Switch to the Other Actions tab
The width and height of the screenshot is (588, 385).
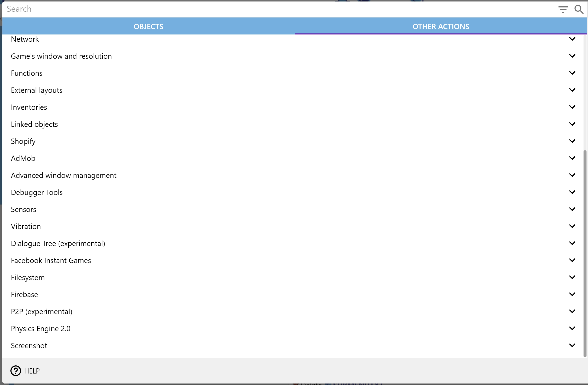click(x=441, y=26)
